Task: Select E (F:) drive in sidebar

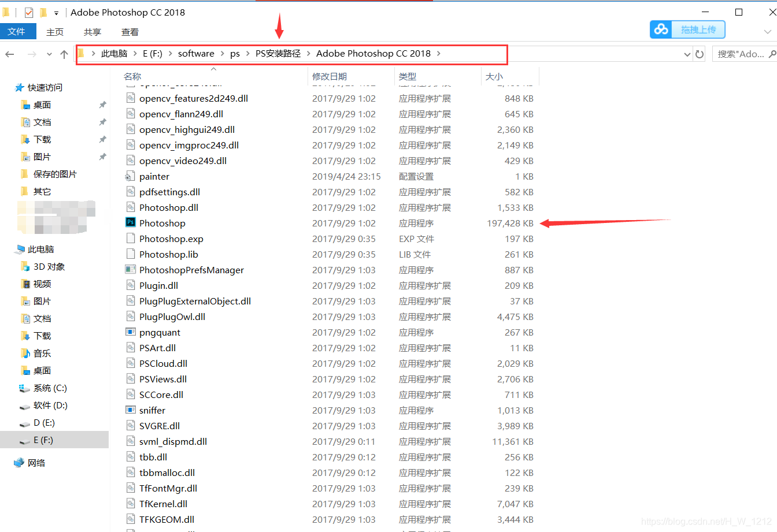Action: (x=54, y=440)
